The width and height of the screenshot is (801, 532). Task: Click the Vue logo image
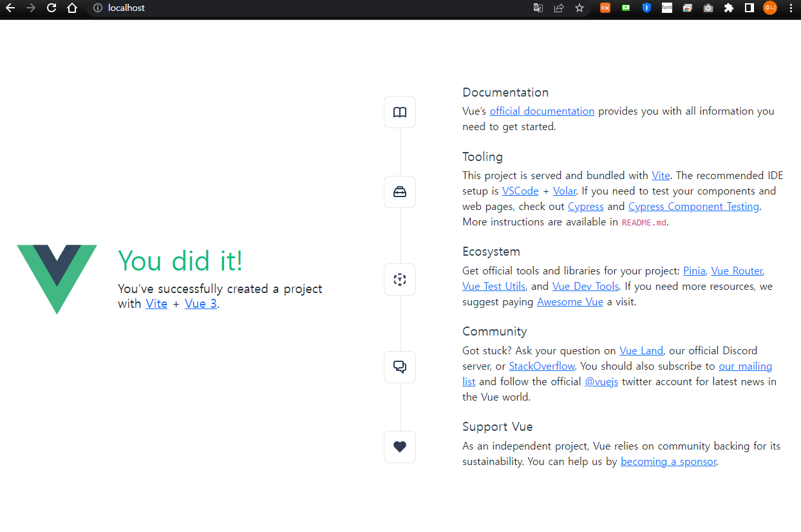point(57,280)
